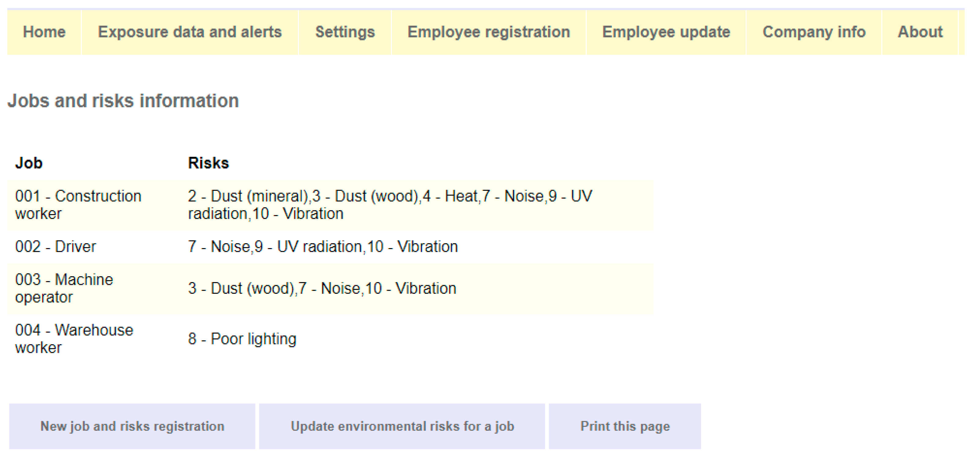Click New job and risks registration button
This screenshot has height=465, width=980.
[132, 426]
